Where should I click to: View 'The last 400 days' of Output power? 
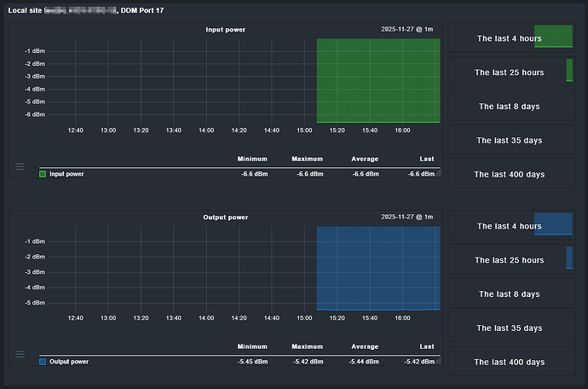(x=510, y=362)
